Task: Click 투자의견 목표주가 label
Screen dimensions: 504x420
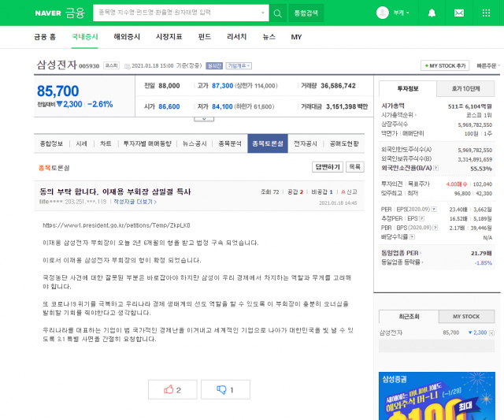Action: (406, 184)
